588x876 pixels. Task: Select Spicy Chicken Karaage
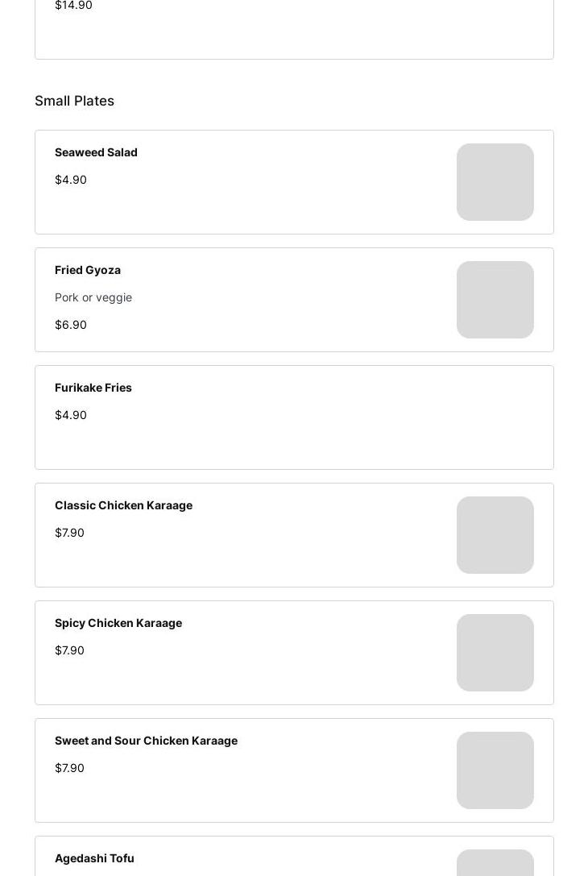coord(118,623)
